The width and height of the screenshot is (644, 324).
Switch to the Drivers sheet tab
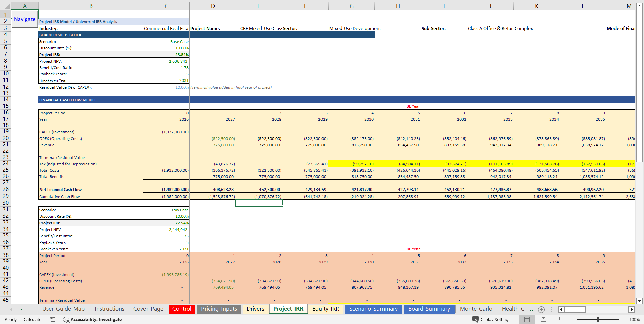click(x=255, y=309)
